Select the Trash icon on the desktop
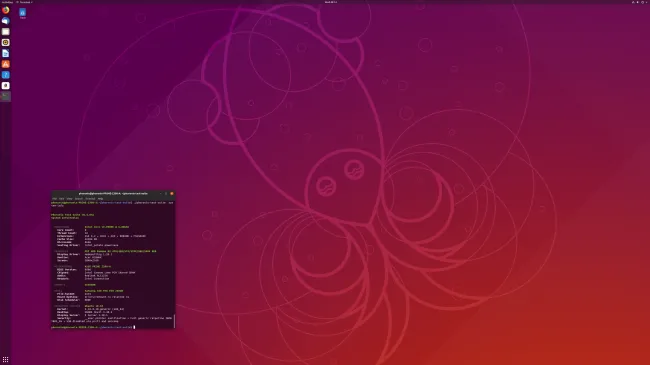 (x=22, y=14)
